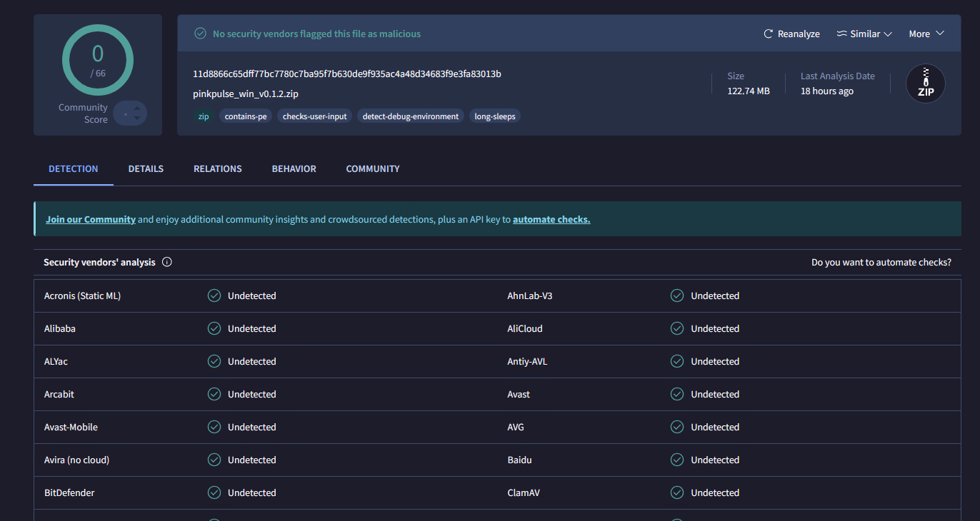Click the checkmark icon in the no-threats banner
The image size is (980, 521).
pyautogui.click(x=201, y=34)
